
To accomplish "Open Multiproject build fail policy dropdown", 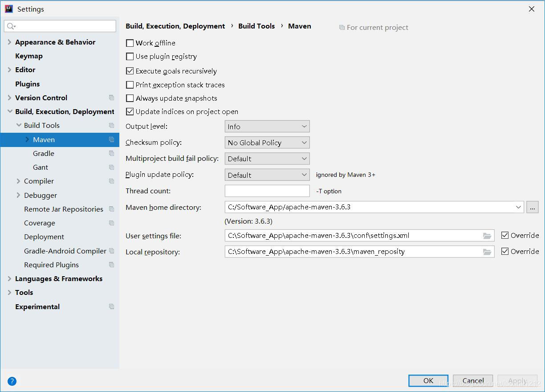I will point(267,159).
